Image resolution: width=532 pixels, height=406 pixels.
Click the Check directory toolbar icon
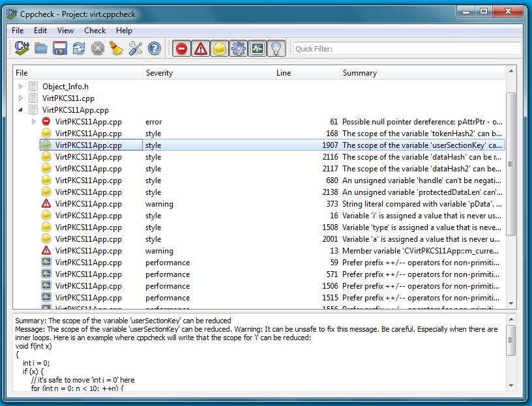pos(22,48)
